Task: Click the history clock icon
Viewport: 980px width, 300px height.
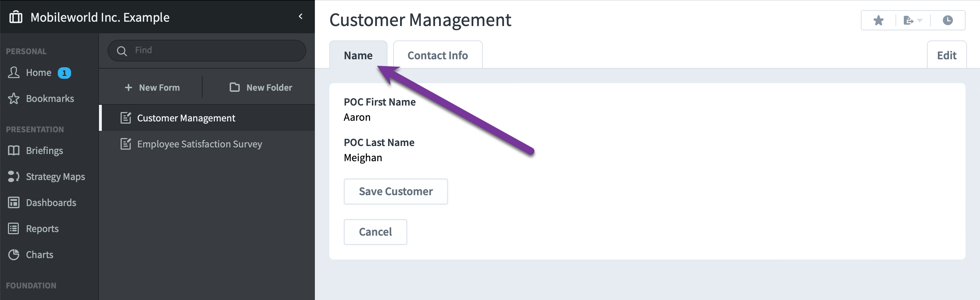Action: point(947,20)
